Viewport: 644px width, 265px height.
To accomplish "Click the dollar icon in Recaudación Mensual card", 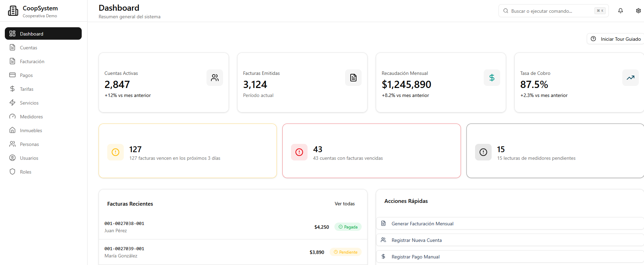I will tap(492, 78).
